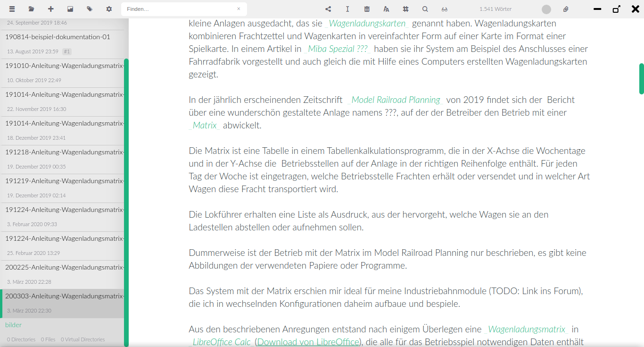Open in-document search magnifier icon
The height and width of the screenshot is (347, 644).
pos(425,9)
